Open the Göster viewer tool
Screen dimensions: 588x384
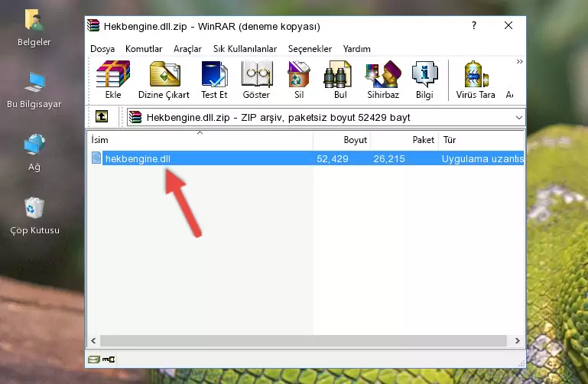[256, 80]
